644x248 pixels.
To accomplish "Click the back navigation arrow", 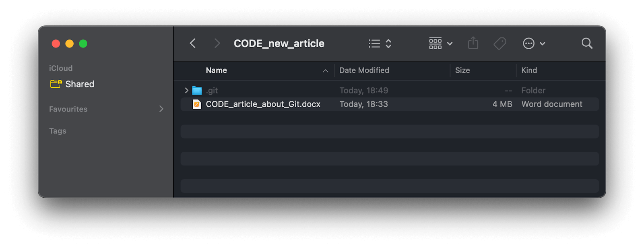I will pyautogui.click(x=193, y=43).
